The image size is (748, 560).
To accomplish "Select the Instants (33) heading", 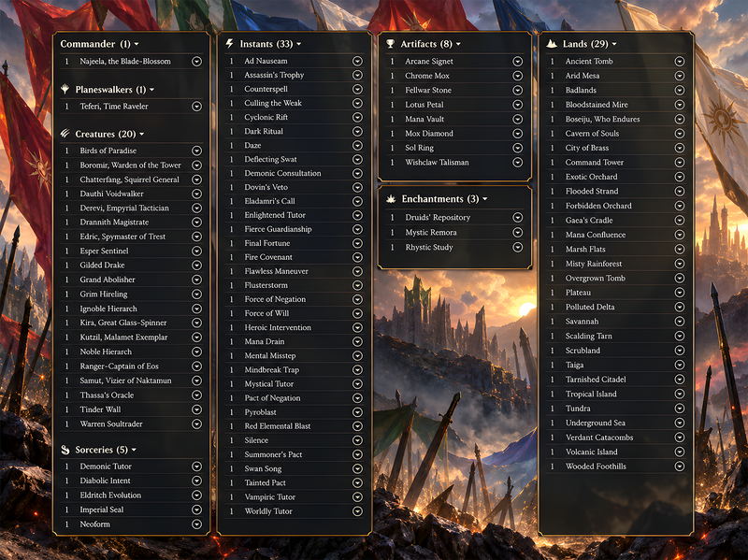I will (x=266, y=44).
